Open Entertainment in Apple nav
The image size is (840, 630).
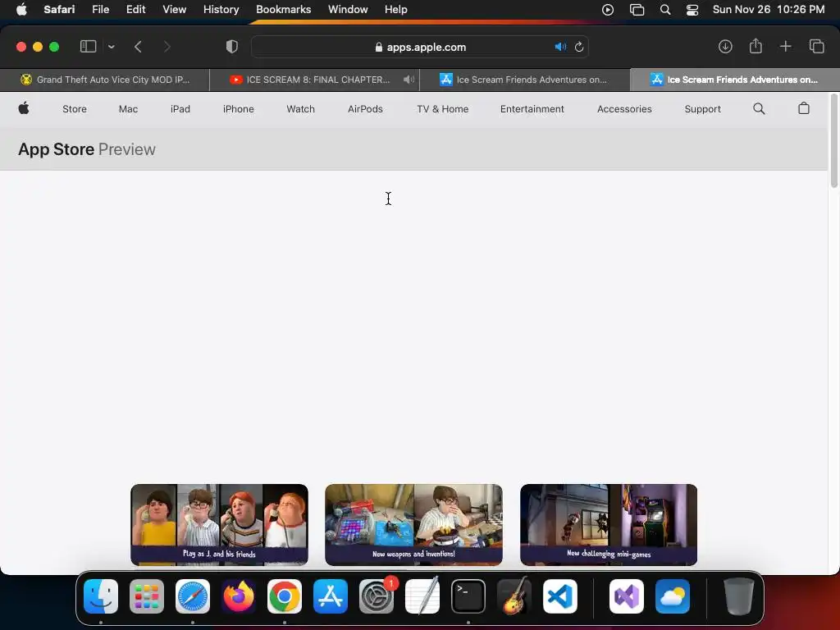532,109
